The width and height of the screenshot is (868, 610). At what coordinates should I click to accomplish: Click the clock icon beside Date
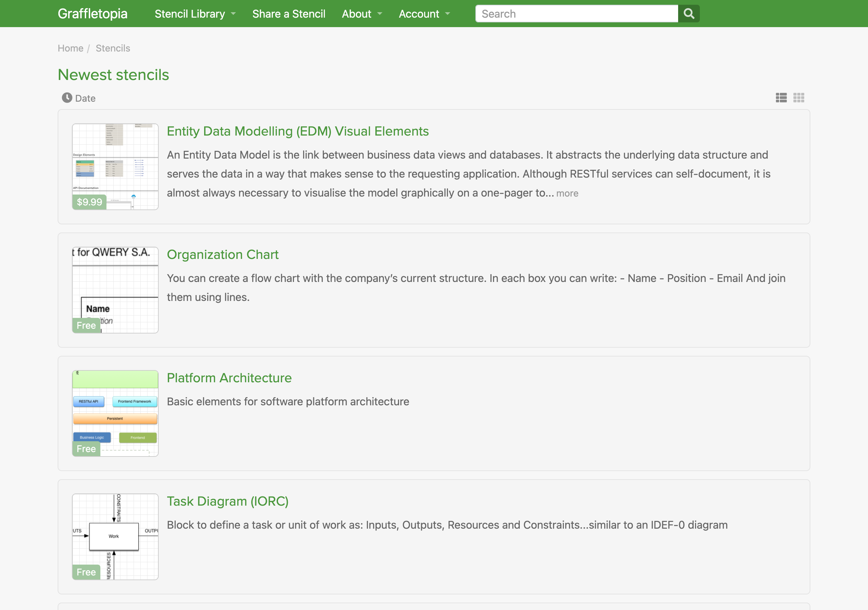[x=67, y=98]
